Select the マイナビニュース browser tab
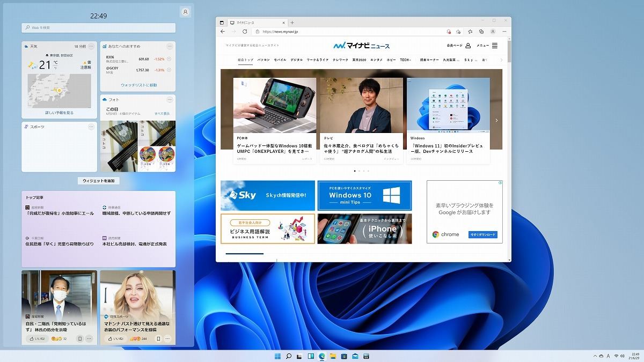This screenshot has height=362, width=644. click(x=257, y=23)
